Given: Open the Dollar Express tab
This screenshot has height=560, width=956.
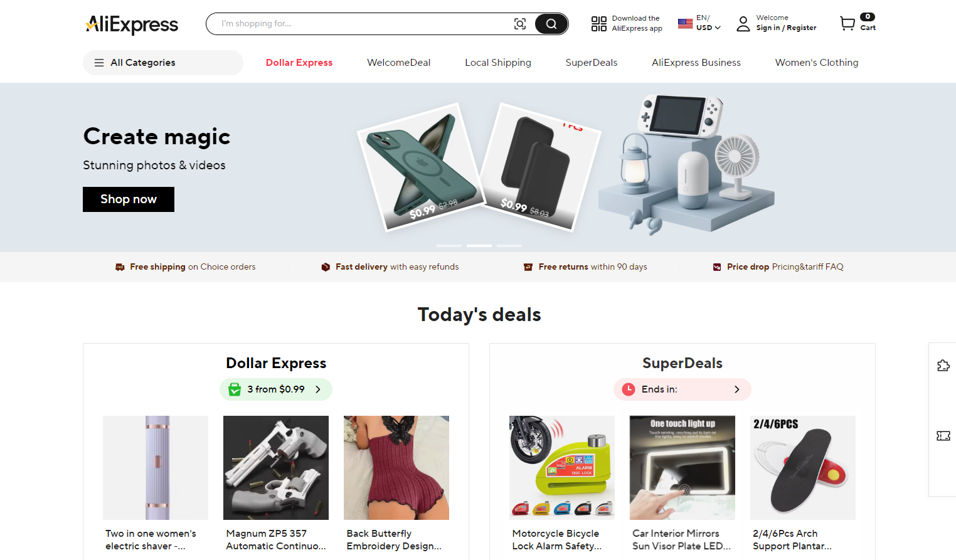Looking at the screenshot, I should click(x=299, y=63).
